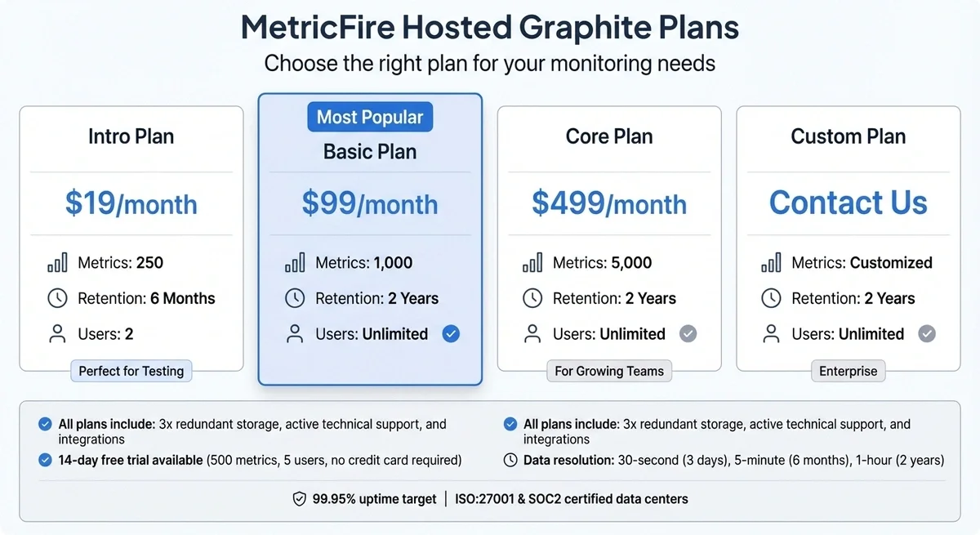Image resolution: width=980 pixels, height=535 pixels.
Task: Click the Data resolution clock icon
Action: [510, 460]
